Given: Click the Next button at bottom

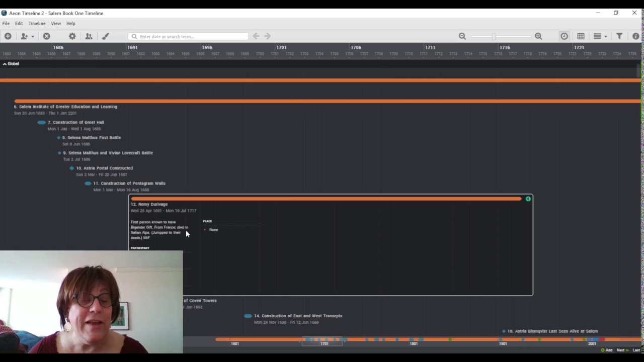Looking at the screenshot, I should coord(622,350).
